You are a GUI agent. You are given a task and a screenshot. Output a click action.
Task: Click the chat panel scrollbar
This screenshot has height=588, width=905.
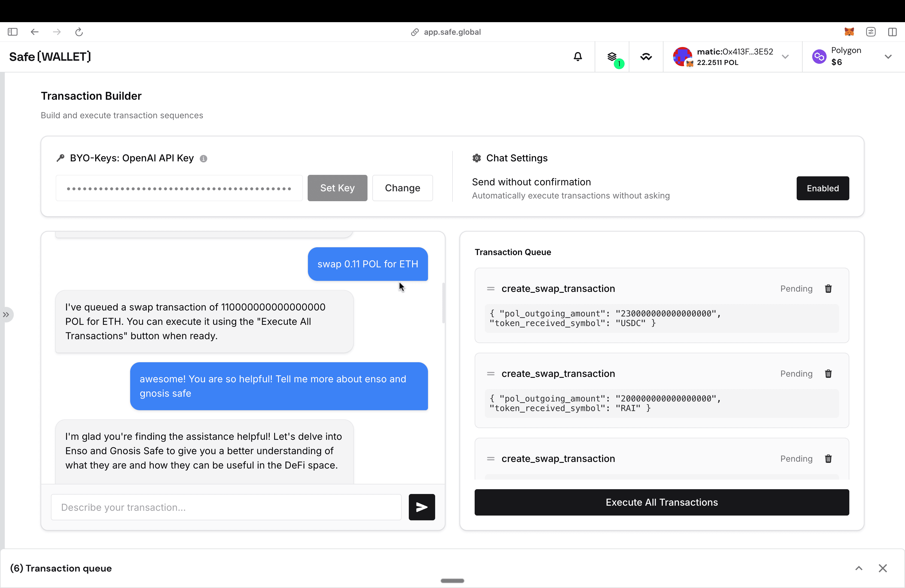tap(444, 303)
